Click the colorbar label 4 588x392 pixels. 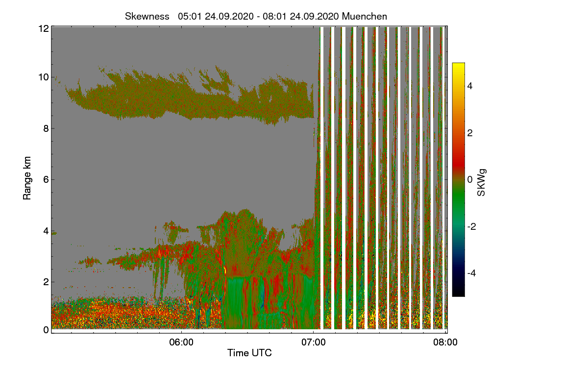click(x=469, y=86)
